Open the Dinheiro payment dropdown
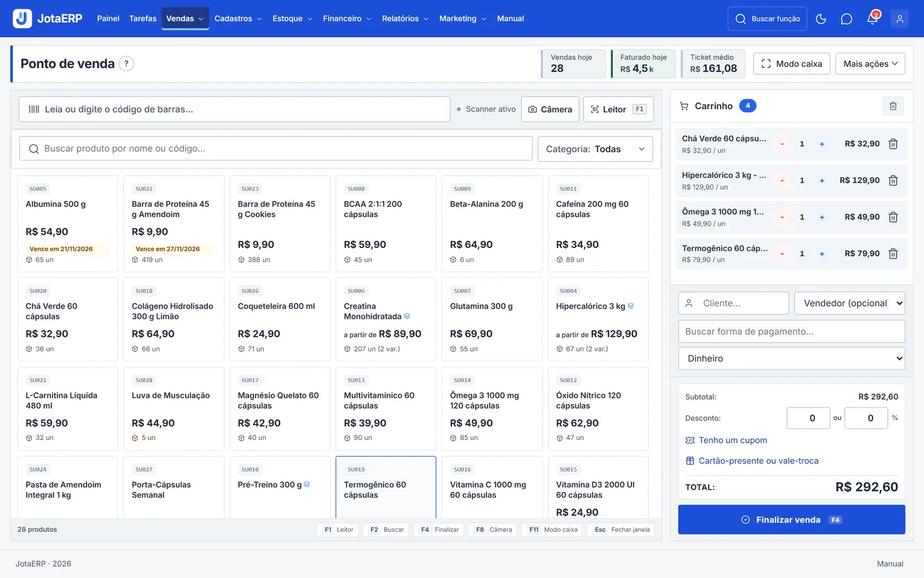 (791, 358)
